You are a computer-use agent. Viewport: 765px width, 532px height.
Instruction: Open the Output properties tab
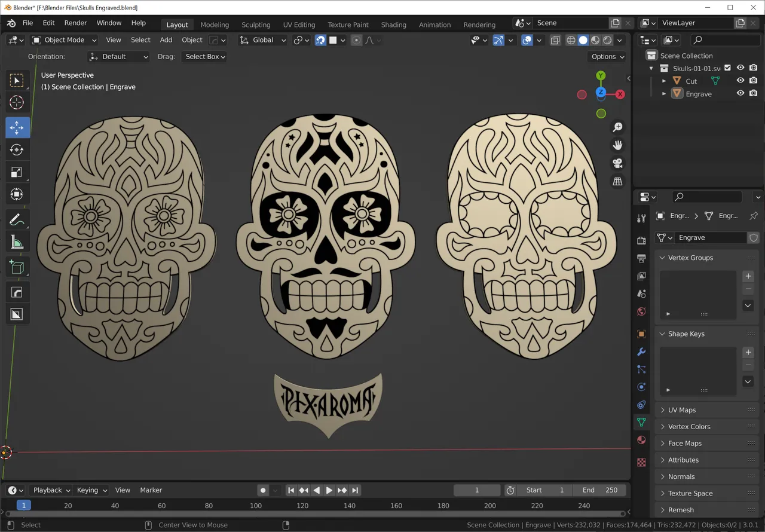click(641, 258)
